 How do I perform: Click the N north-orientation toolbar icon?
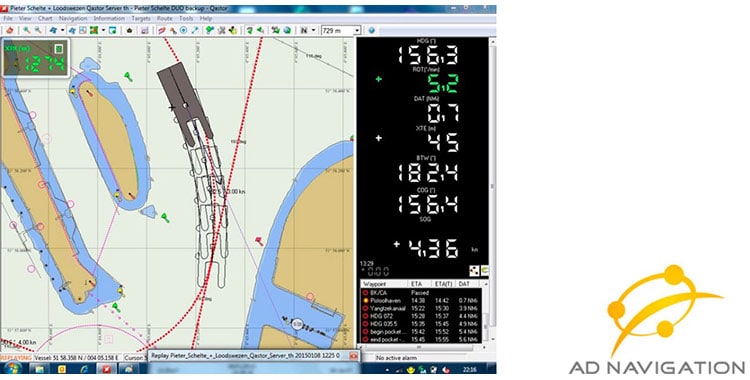(x=304, y=30)
